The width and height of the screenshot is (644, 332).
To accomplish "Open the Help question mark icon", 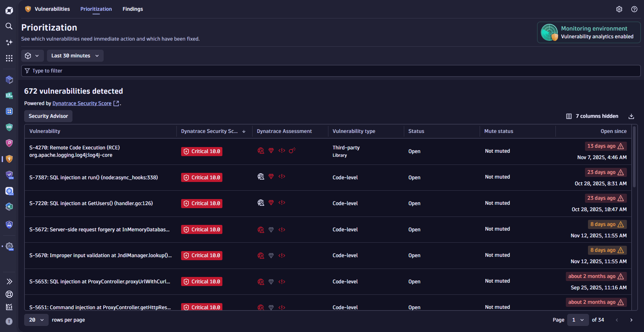I will point(634,9).
